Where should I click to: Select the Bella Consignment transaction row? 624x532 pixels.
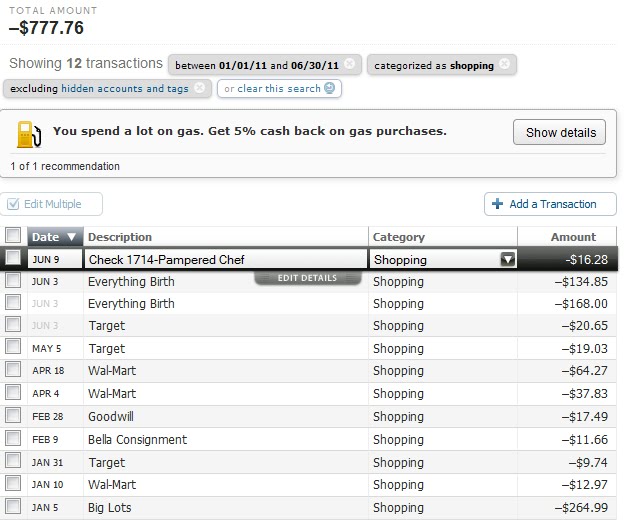pos(308,440)
